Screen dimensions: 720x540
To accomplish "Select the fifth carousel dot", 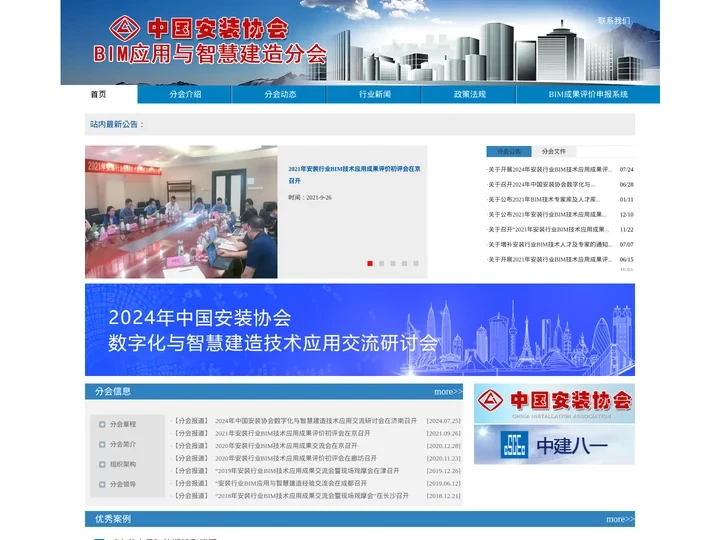I will pos(416,263).
